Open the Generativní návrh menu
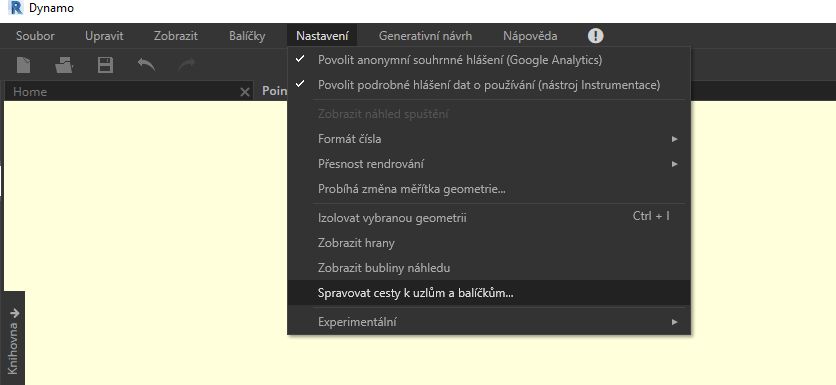 [x=425, y=36]
